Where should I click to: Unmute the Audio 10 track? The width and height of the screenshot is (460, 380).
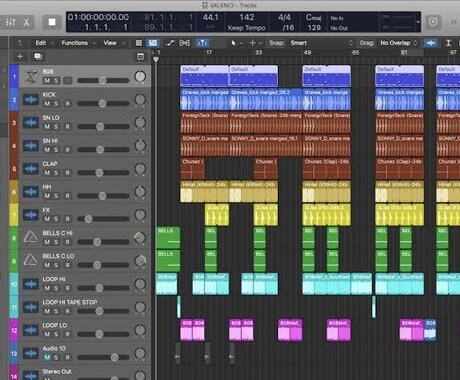coord(47,357)
